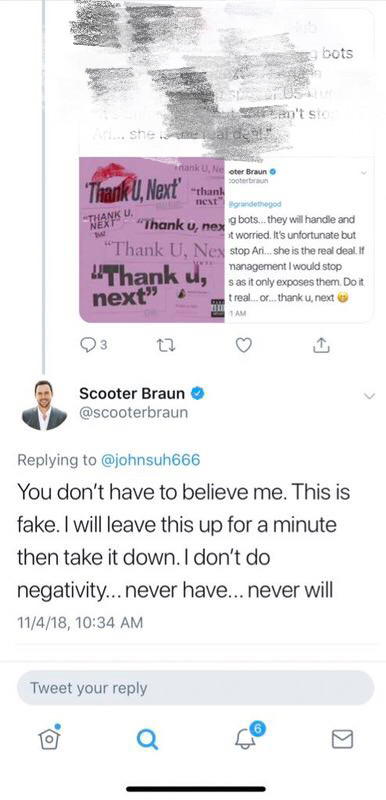Viewport: 386px width, 800px height.
Task: Open Scooter Braun's profile picture
Action: point(44,405)
